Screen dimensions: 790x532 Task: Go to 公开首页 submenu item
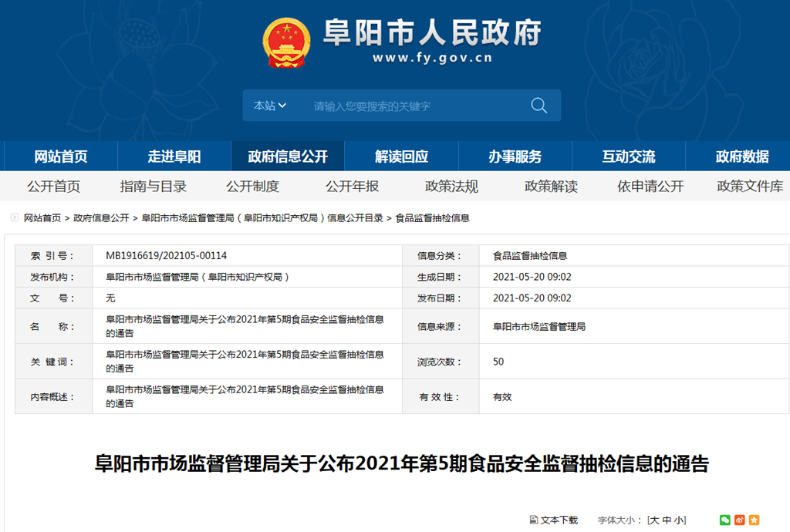tap(54, 187)
